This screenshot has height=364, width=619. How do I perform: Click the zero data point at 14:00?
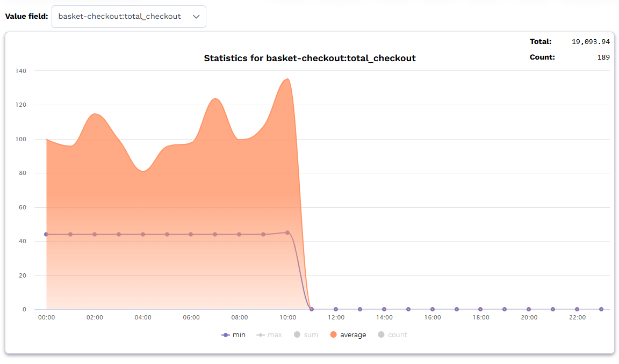384,309
